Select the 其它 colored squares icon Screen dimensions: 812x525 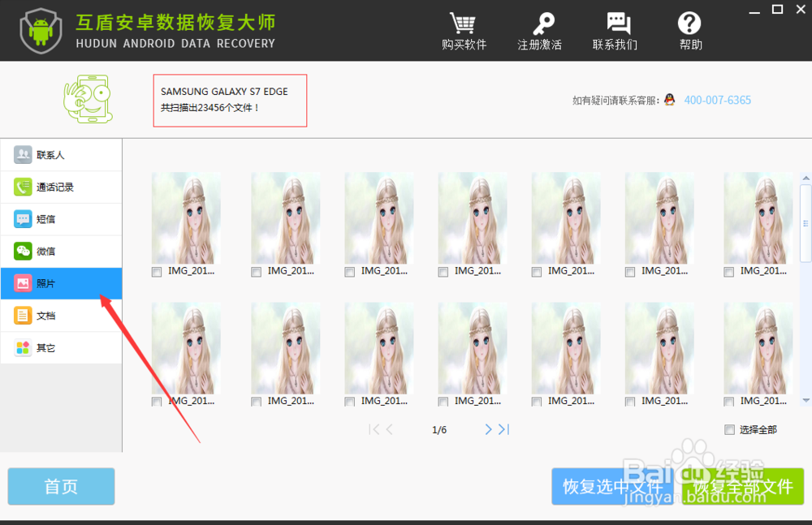(23, 347)
